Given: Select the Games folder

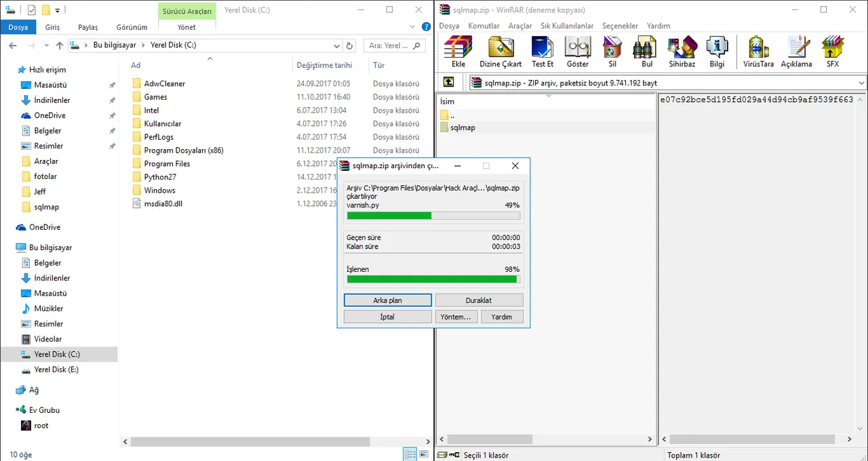Looking at the screenshot, I should coord(155,97).
